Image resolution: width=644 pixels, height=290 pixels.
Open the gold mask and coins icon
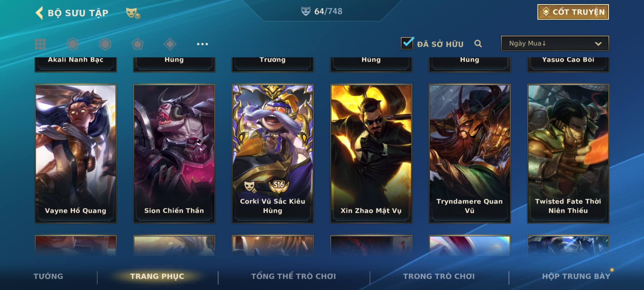click(x=133, y=13)
